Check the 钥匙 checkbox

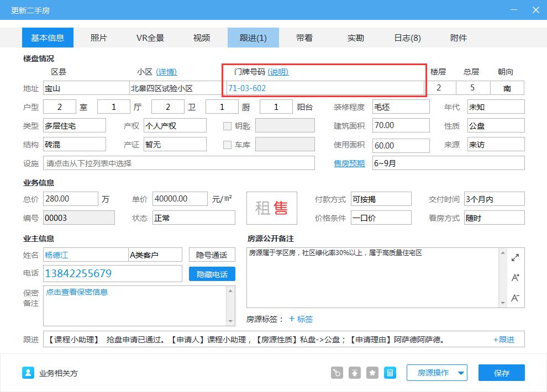tap(227, 125)
